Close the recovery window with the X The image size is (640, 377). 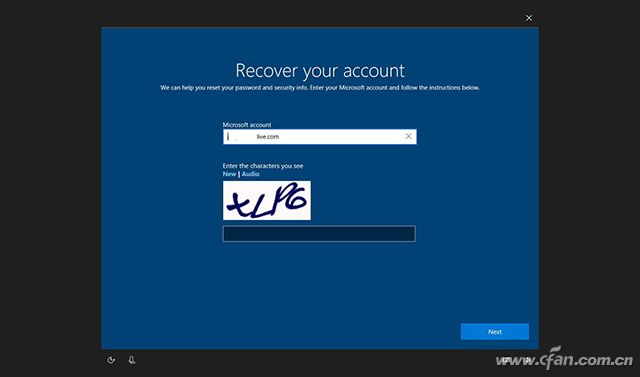pos(529,18)
